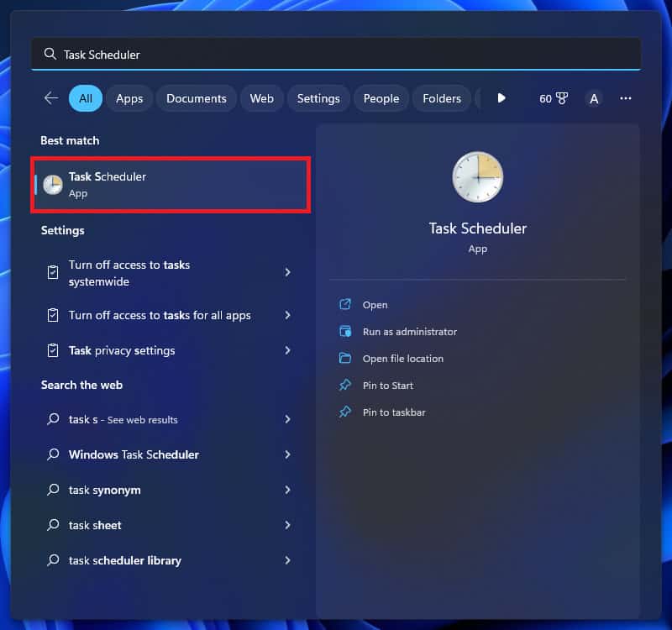672x630 pixels.
Task: Click the large Task Scheduler clock icon
Action: coord(477,176)
